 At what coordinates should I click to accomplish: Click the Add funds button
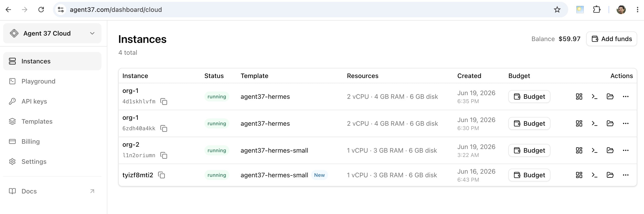pyautogui.click(x=611, y=39)
